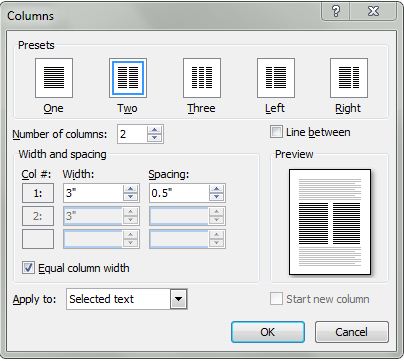Click the column 1 Width input field
Screen dimensions: 404x361
click(93, 193)
